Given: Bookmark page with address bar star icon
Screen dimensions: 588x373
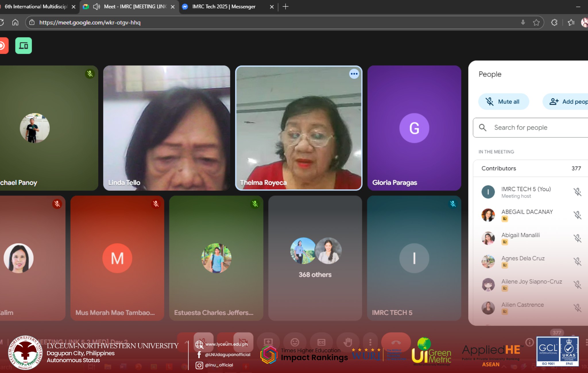Looking at the screenshot, I should point(536,22).
